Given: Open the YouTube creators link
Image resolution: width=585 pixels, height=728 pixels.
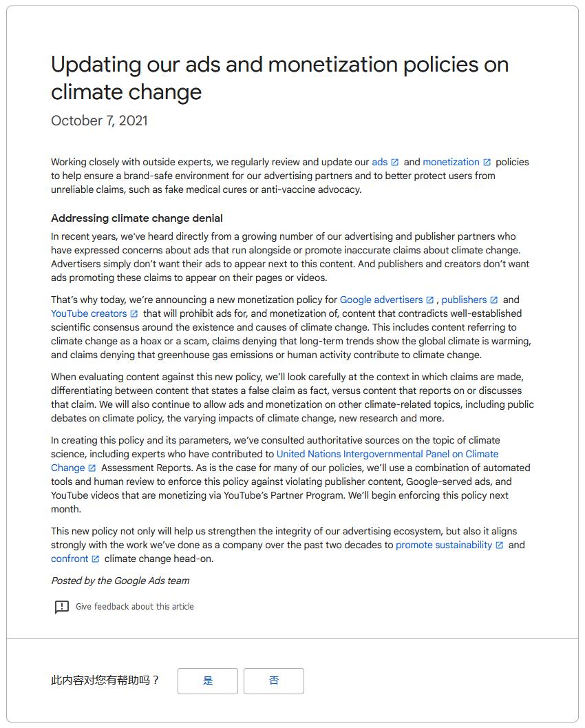Looking at the screenshot, I should [89, 313].
